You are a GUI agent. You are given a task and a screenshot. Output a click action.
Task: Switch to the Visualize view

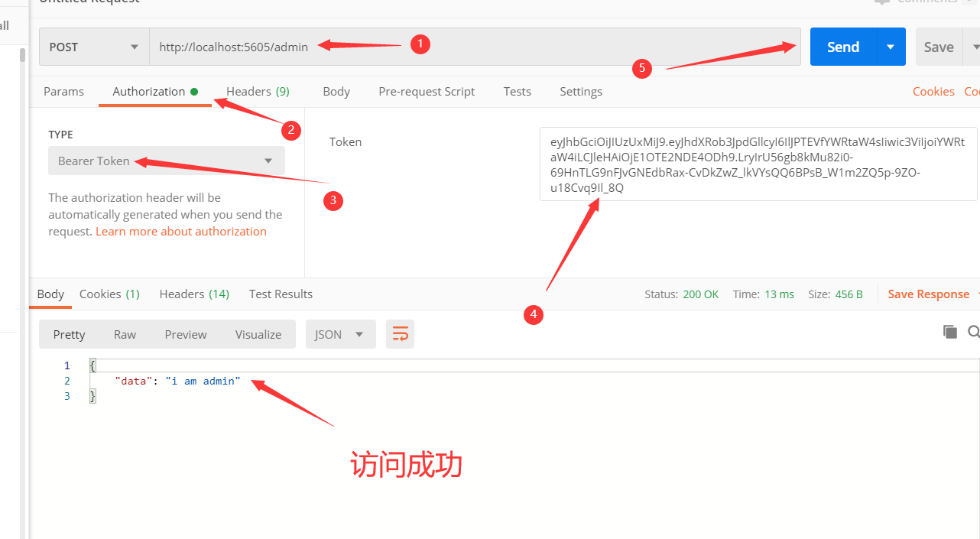(258, 334)
